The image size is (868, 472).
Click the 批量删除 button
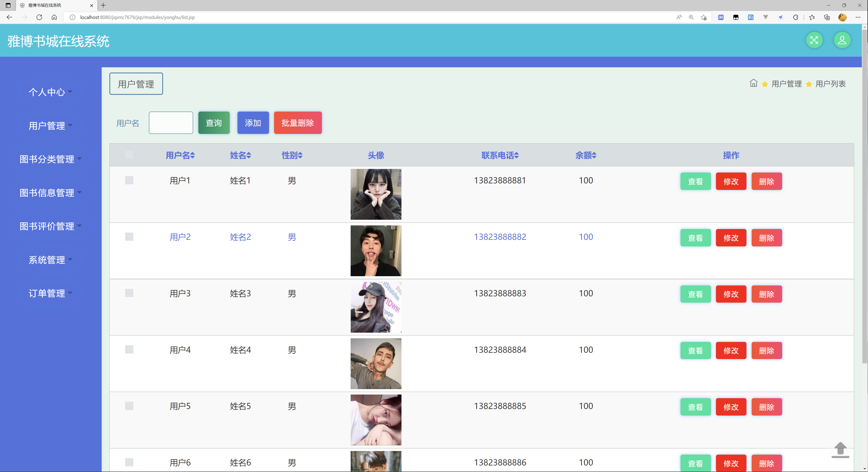coord(298,123)
